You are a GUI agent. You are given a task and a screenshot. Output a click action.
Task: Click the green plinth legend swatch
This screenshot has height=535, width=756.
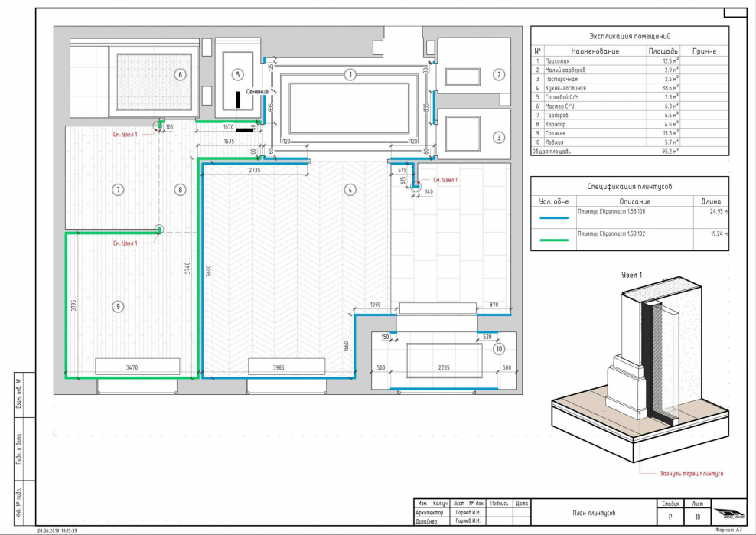coord(553,239)
